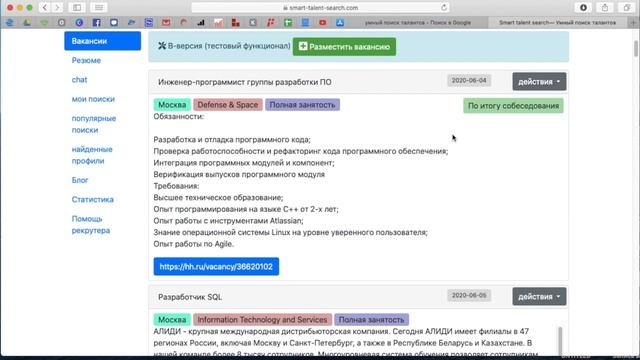
Task: Click the Инженер-программист группы разработки ПО title
Action: (x=245, y=82)
